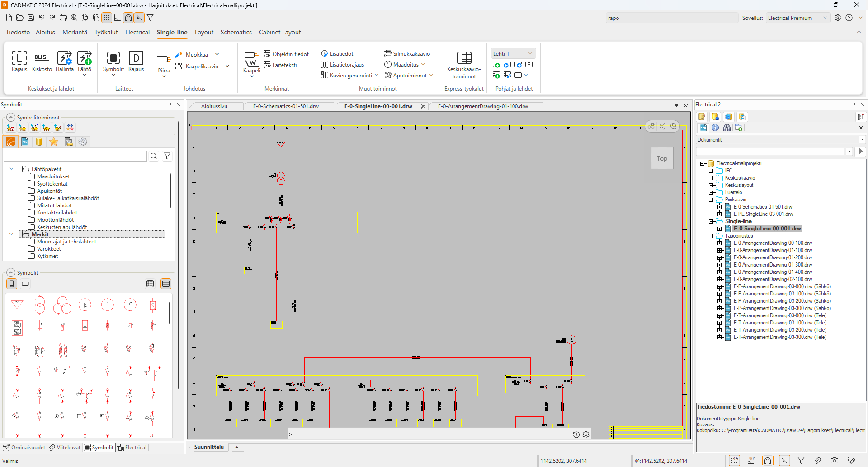The height and width of the screenshot is (467, 868).
Task: Switch symbol view to grid mode
Action: (166, 284)
